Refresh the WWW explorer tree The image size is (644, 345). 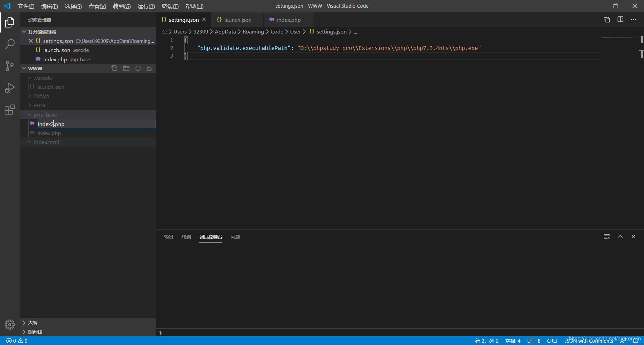point(138,68)
